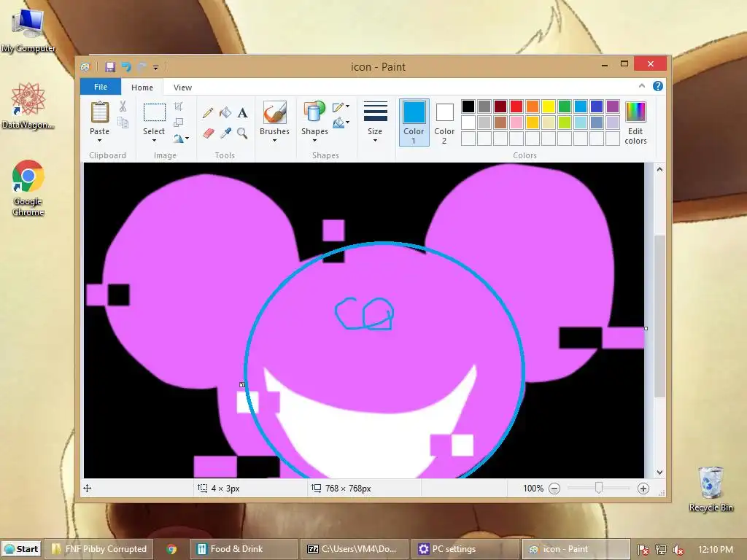Viewport: 747px width, 560px height.
Task: Click the icon - Paint taskbar item
Action: (x=576, y=549)
